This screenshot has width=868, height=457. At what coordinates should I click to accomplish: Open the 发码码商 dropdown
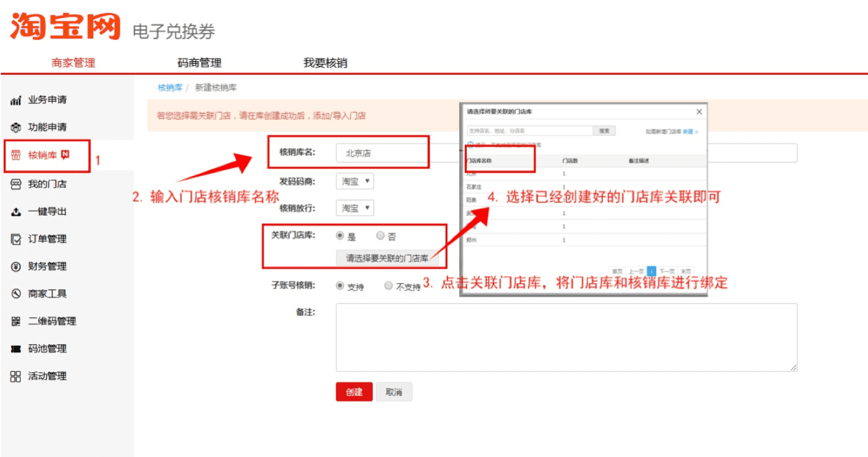pyautogui.click(x=355, y=181)
